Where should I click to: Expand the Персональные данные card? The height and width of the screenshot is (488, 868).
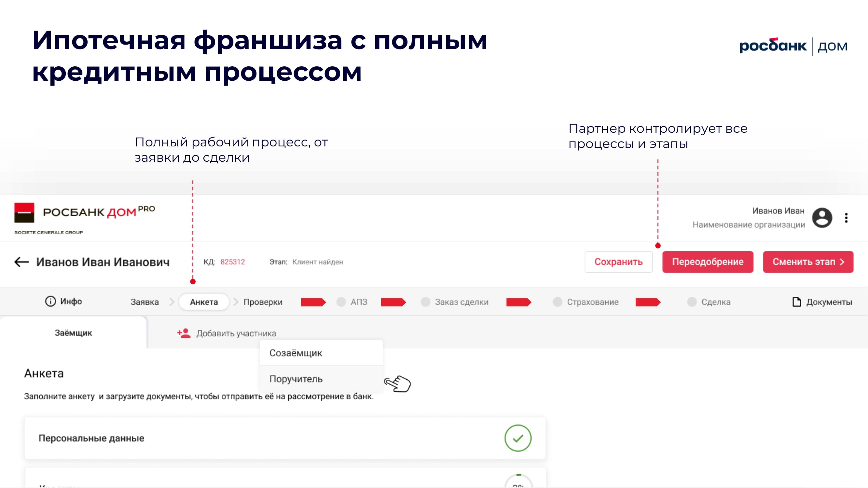[285, 438]
